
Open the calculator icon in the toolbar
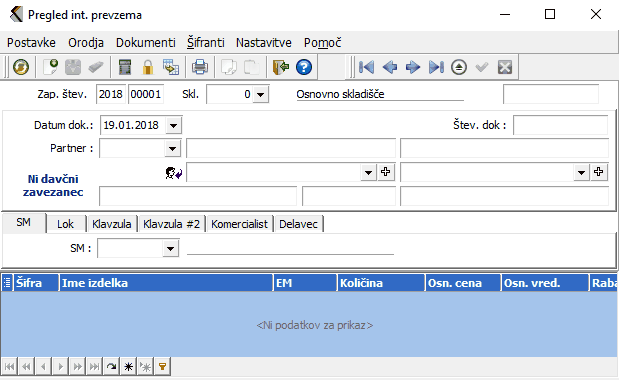125,67
